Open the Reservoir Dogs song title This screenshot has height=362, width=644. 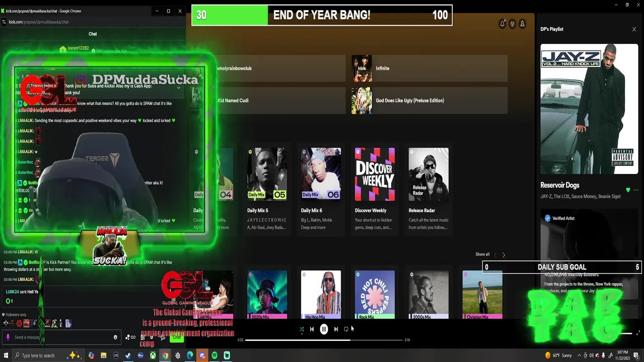(559, 185)
